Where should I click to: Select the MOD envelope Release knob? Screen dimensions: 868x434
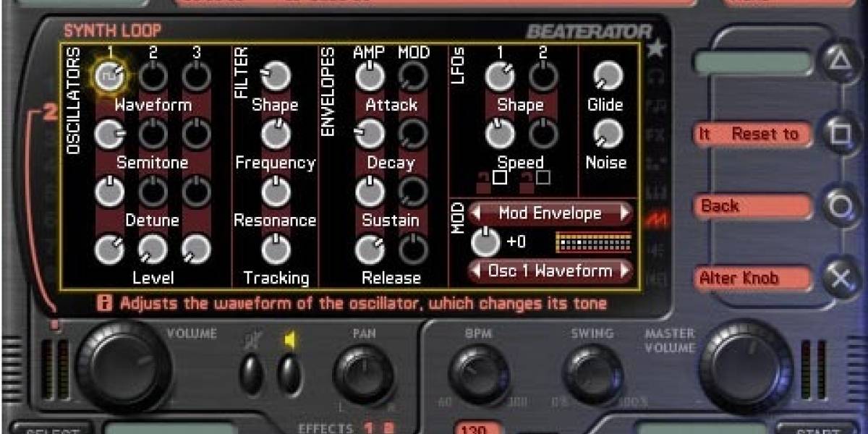(x=413, y=250)
